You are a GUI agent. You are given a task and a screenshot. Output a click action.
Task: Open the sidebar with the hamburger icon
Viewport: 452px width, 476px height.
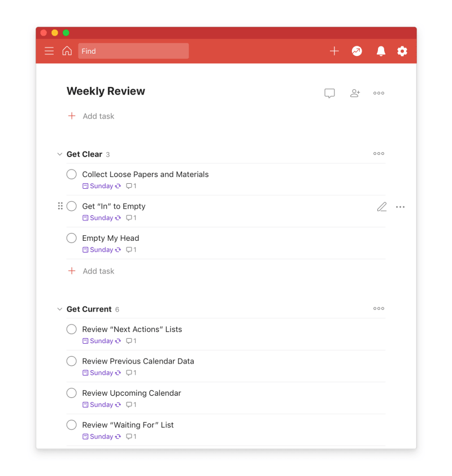(49, 51)
